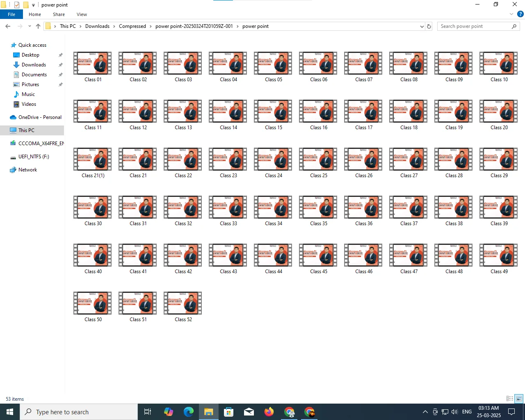Switch to Large icons view layout
This screenshot has width=525, height=420.
coord(519,399)
